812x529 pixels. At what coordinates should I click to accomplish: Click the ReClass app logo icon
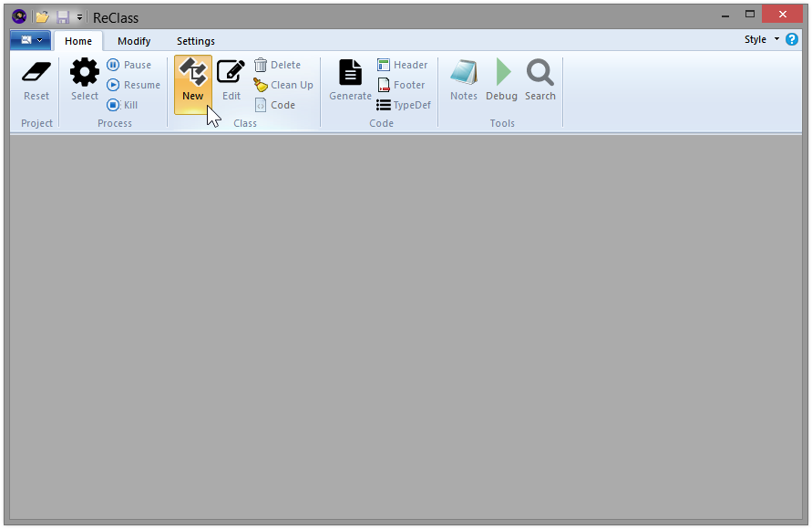[x=18, y=16]
